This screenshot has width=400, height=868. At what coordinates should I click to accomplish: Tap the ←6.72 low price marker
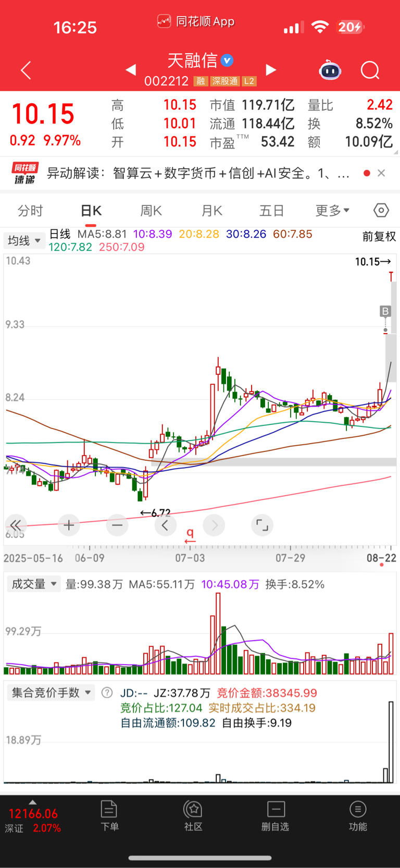coord(155,513)
